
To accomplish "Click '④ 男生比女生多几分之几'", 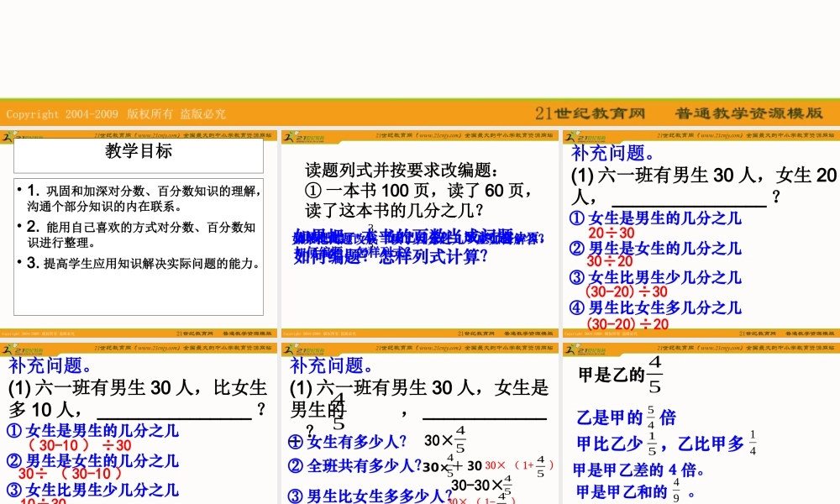I will tap(655, 307).
